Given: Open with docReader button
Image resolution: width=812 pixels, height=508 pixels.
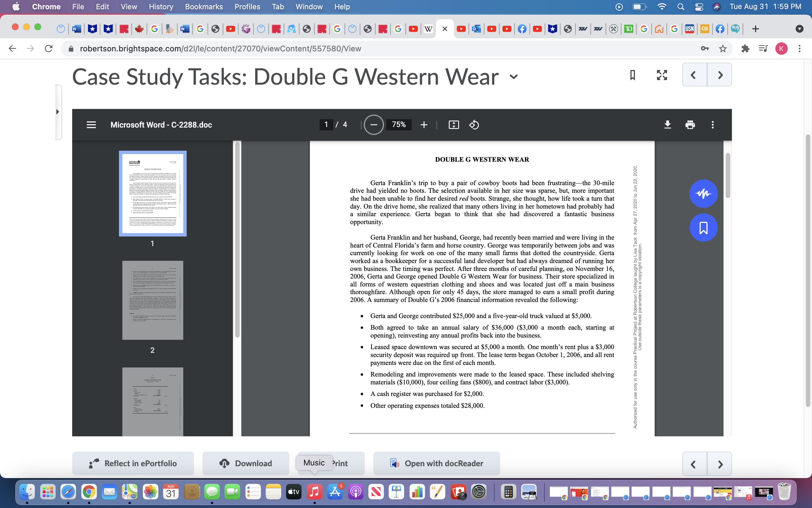Looking at the screenshot, I should tap(436, 463).
